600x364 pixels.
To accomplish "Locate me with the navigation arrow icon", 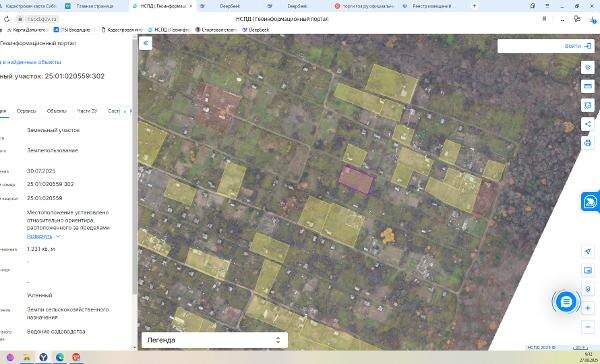I will pyautogui.click(x=588, y=251).
